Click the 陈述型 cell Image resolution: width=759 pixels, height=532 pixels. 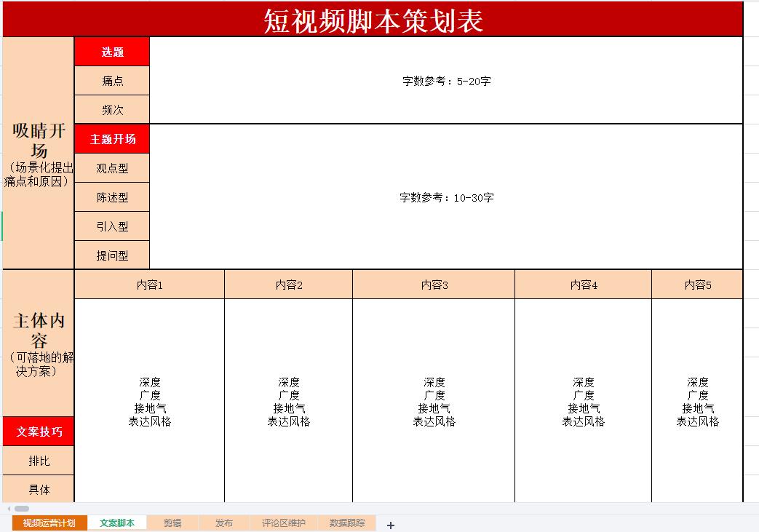point(112,196)
